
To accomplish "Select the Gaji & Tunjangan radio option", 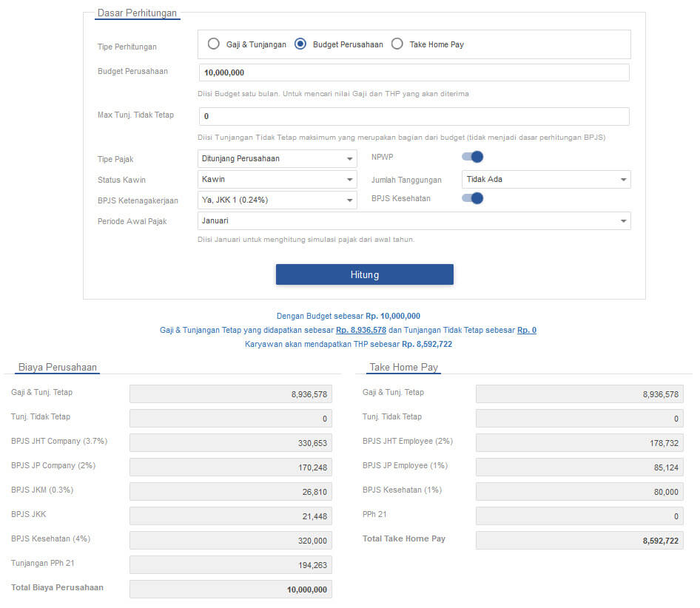I will pyautogui.click(x=213, y=44).
